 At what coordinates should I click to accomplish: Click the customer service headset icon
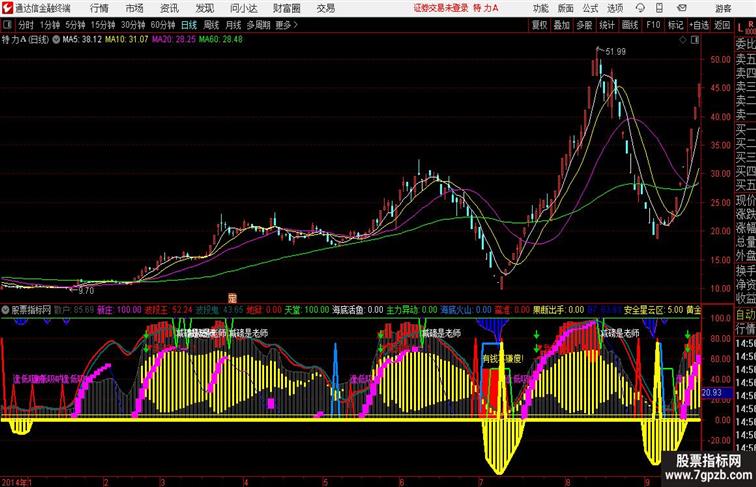pyautogui.click(x=640, y=8)
